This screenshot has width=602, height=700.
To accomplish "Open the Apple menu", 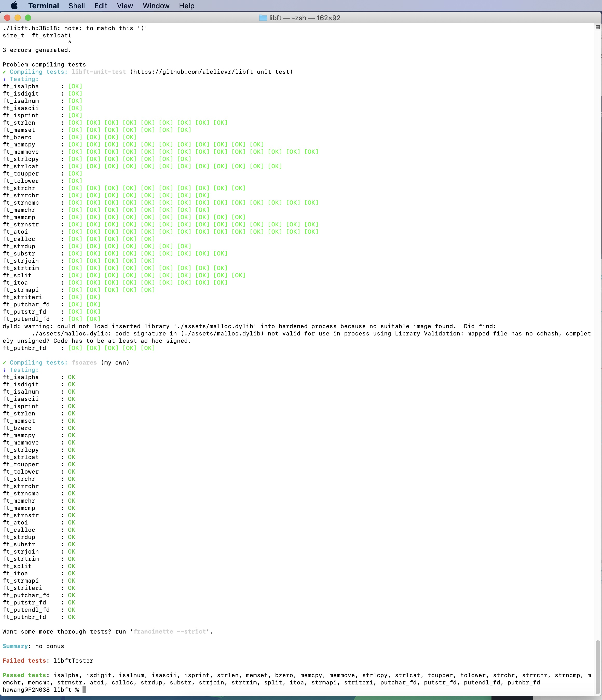I will pyautogui.click(x=14, y=6).
